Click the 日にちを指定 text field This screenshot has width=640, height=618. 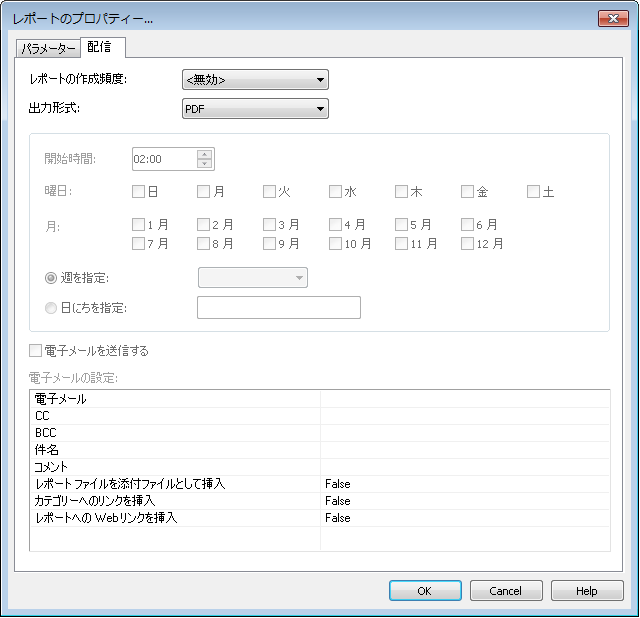279,307
